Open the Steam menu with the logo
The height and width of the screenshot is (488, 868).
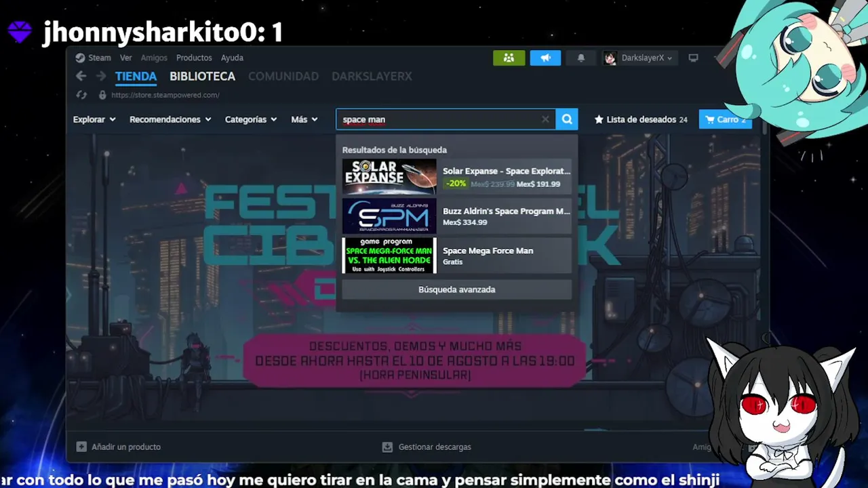pos(93,58)
